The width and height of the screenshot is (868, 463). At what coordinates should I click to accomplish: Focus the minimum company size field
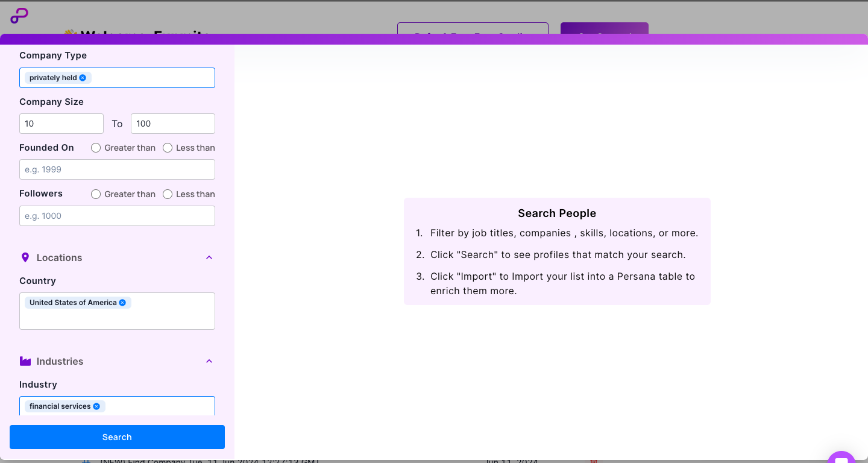point(61,124)
